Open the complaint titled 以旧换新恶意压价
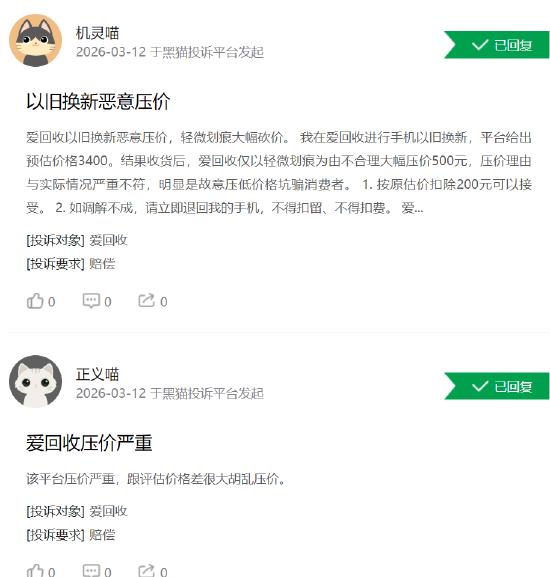The height and width of the screenshot is (577, 550). tap(98, 101)
